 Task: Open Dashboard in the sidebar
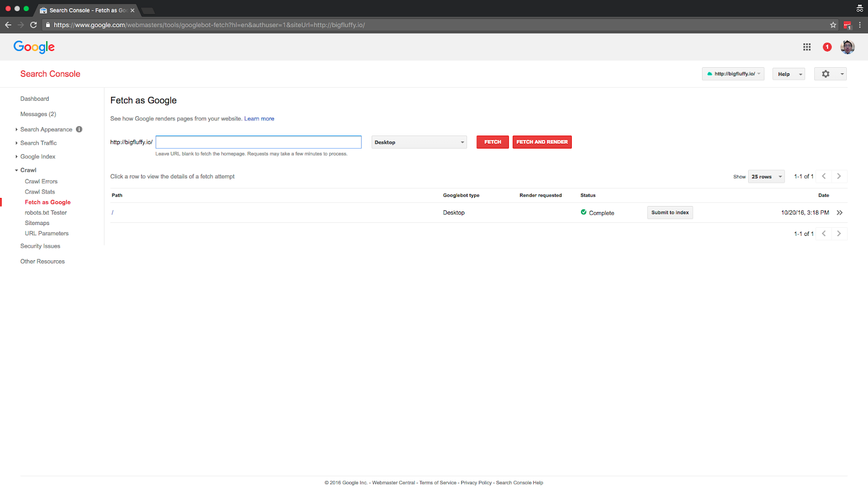[x=35, y=99]
